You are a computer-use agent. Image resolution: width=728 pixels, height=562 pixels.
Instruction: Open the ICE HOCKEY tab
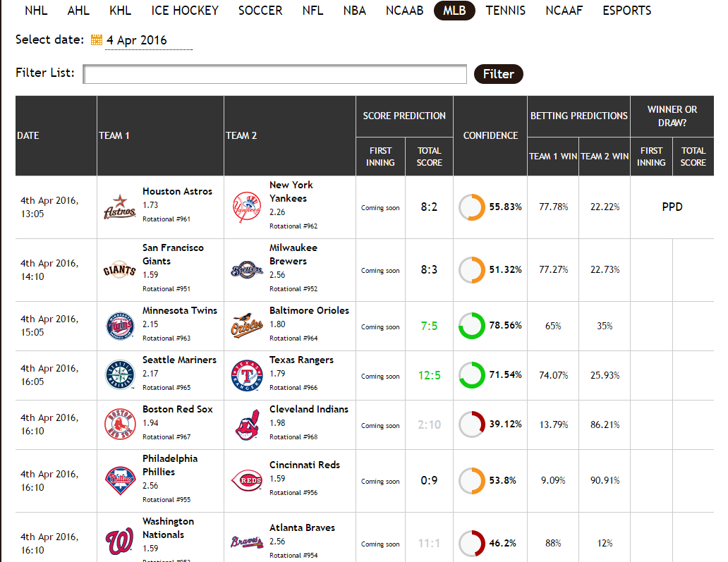pyautogui.click(x=185, y=10)
